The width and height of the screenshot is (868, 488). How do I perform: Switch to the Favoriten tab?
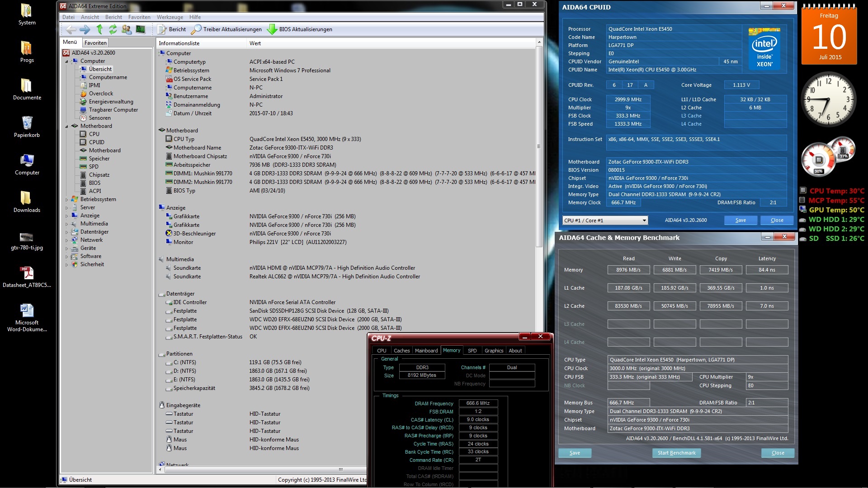(x=95, y=43)
